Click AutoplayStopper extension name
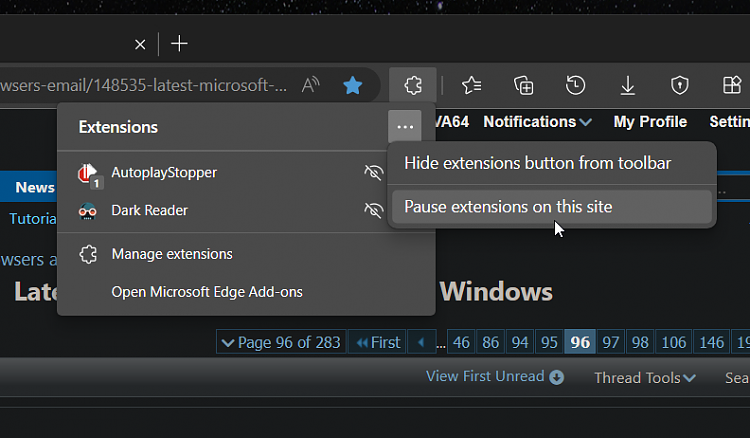 pyautogui.click(x=164, y=173)
